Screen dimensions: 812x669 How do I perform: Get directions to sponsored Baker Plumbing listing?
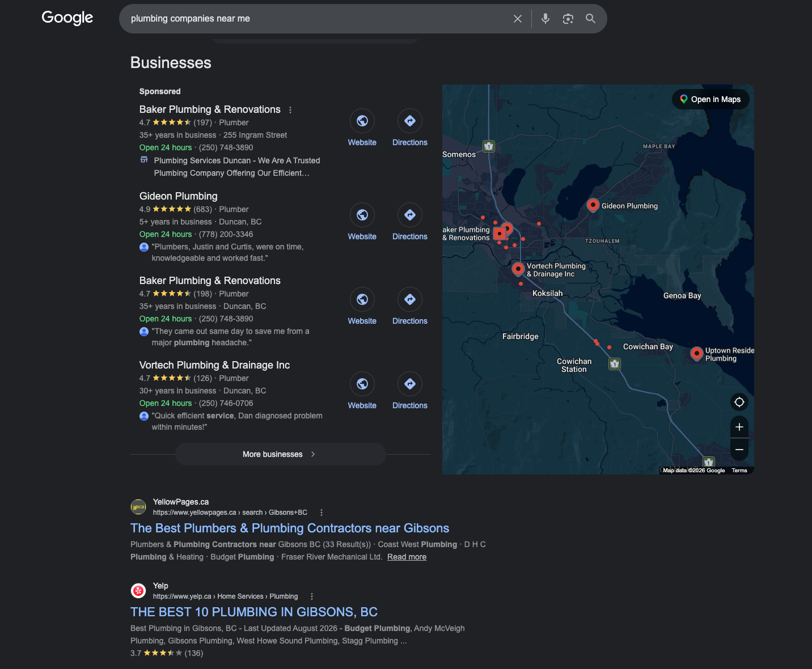[x=409, y=121]
